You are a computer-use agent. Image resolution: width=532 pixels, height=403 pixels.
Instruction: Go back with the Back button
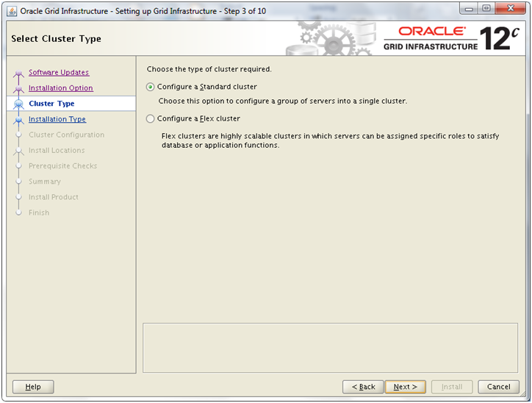363,387
